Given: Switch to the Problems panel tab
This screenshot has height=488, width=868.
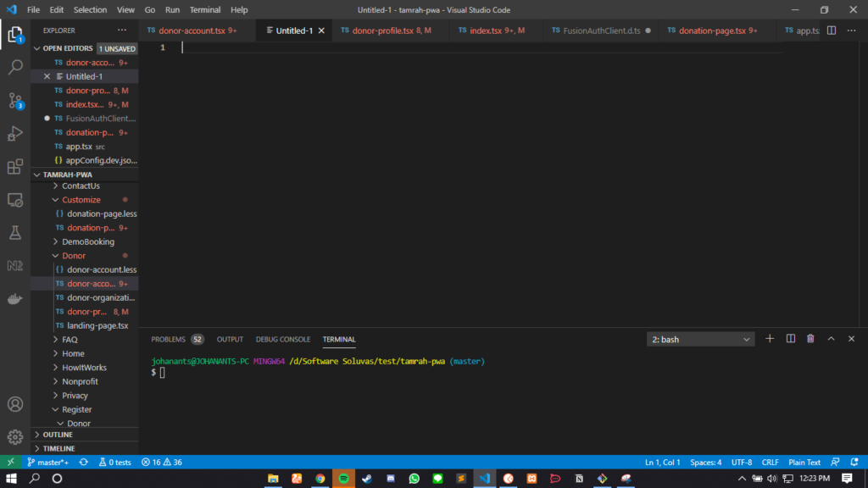Looking at the screenshot, I should point(169,339).
